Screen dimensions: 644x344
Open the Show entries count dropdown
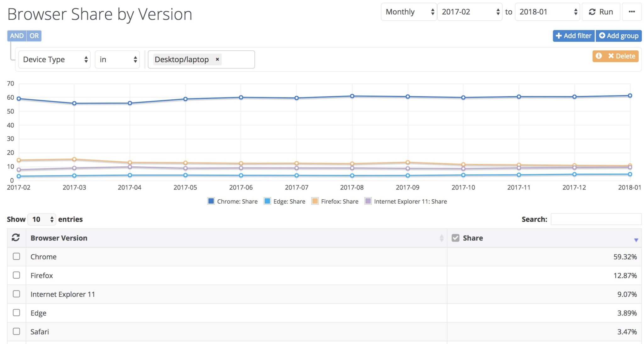(42, 219)
